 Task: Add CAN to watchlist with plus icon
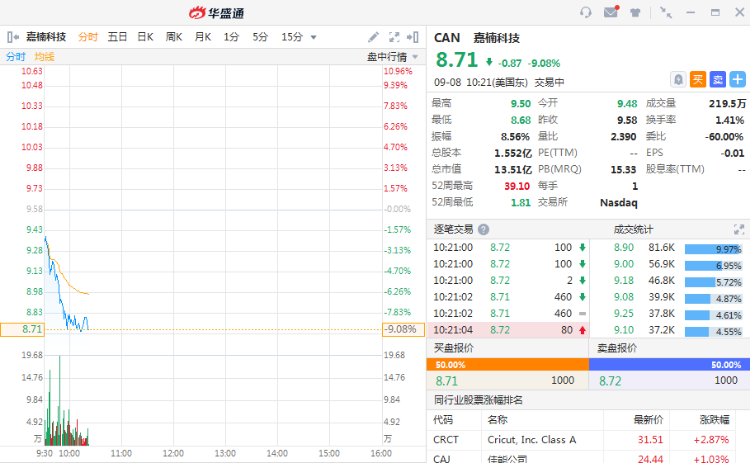coord(736,79)
